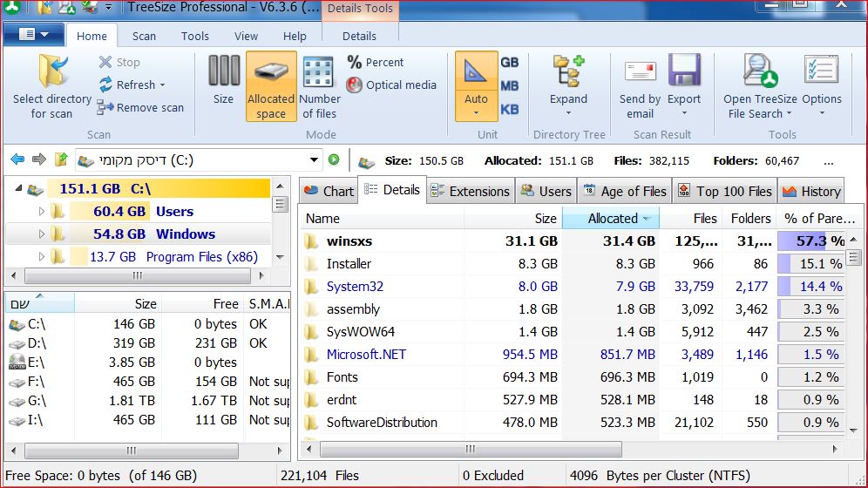Open TreeSize File Search

tap(760, 87)
